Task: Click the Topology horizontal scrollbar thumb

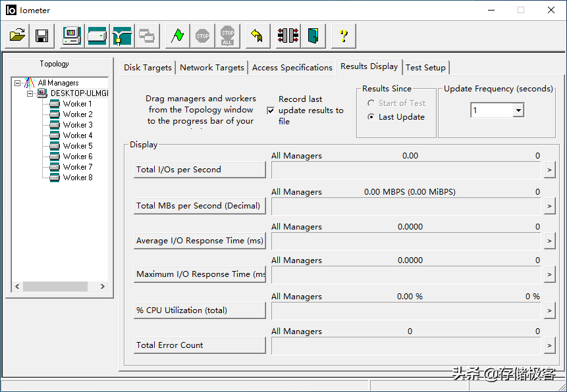Action: [x=55, y=287]
